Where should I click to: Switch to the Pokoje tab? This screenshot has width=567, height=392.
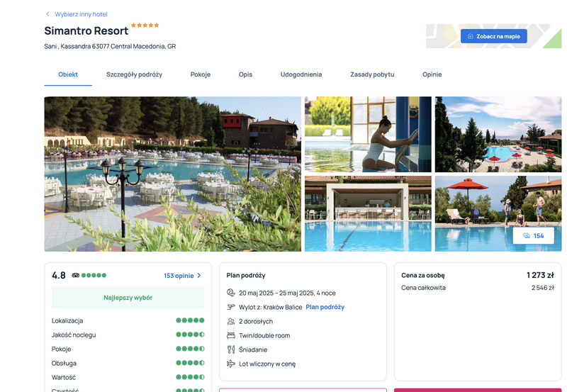coord(201,74)
